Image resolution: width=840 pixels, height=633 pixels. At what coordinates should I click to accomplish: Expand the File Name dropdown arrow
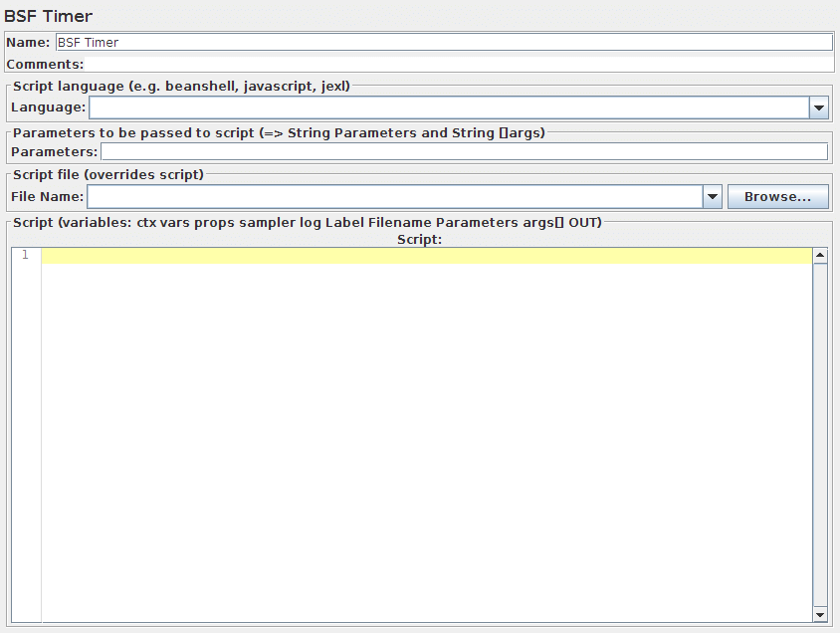[713, 197]
